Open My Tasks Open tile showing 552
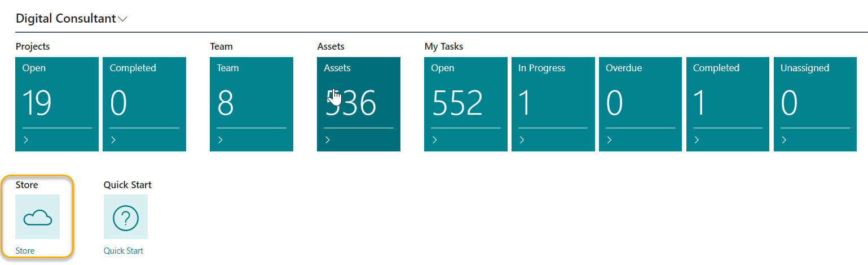Image resolution: width=868 pixels, height=265 pixels. 466,104
